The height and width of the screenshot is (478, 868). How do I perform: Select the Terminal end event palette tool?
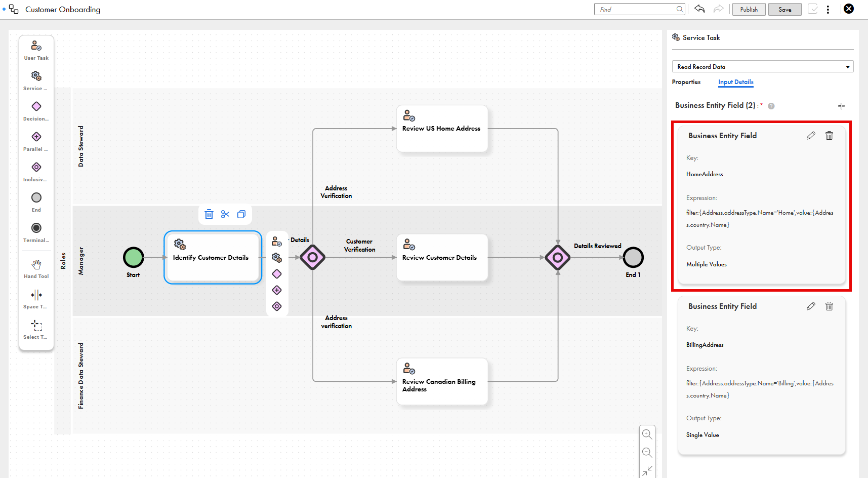36,232
